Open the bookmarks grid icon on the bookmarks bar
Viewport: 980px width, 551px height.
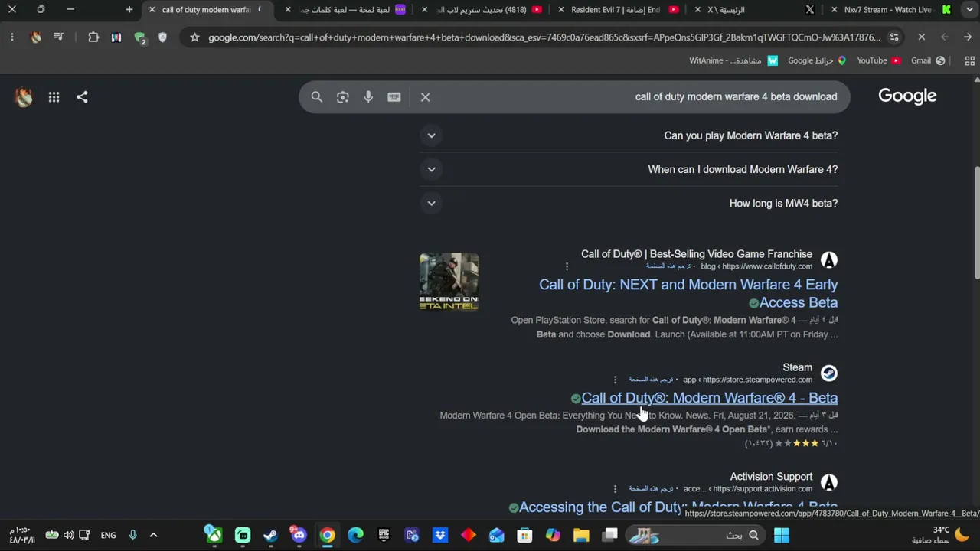click(x=969, y=61)
